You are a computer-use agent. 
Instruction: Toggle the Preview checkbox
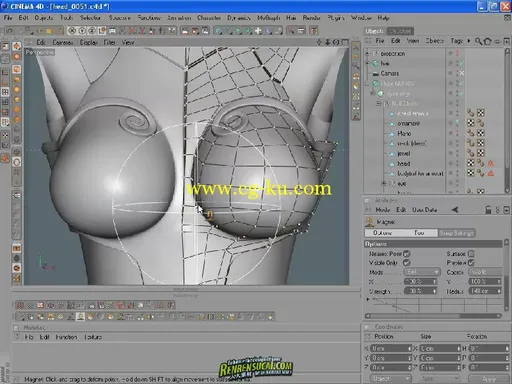471,263
